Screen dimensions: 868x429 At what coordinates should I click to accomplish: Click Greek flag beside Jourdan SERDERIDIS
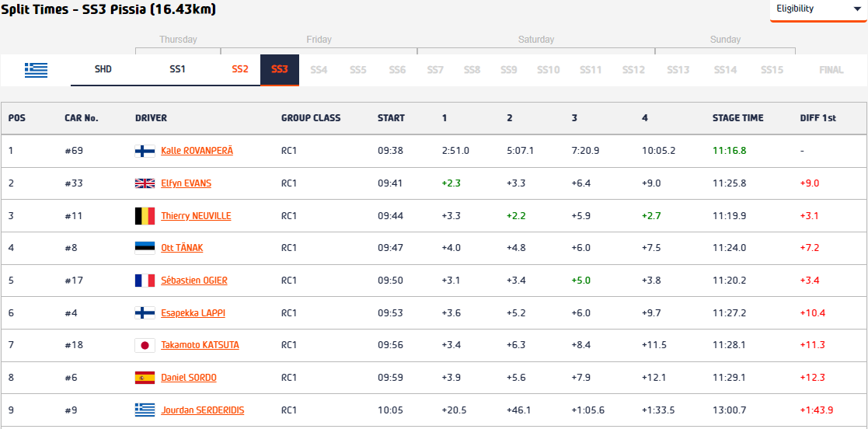pos(145,410)
